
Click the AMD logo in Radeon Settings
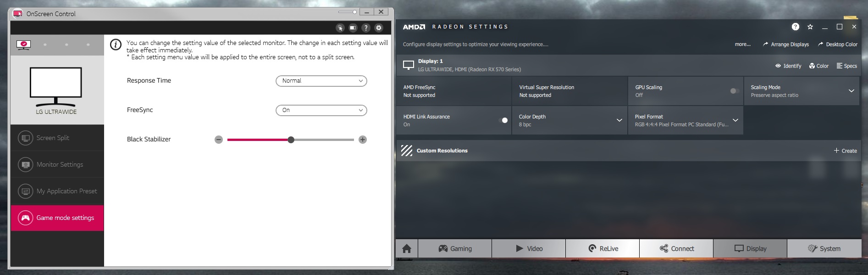(414, 27)
